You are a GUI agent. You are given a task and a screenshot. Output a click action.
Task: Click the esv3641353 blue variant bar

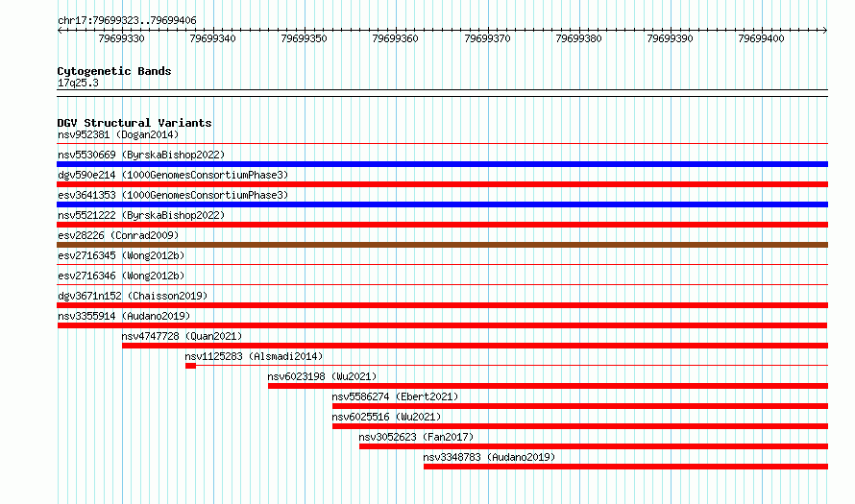tap(442, 204)
